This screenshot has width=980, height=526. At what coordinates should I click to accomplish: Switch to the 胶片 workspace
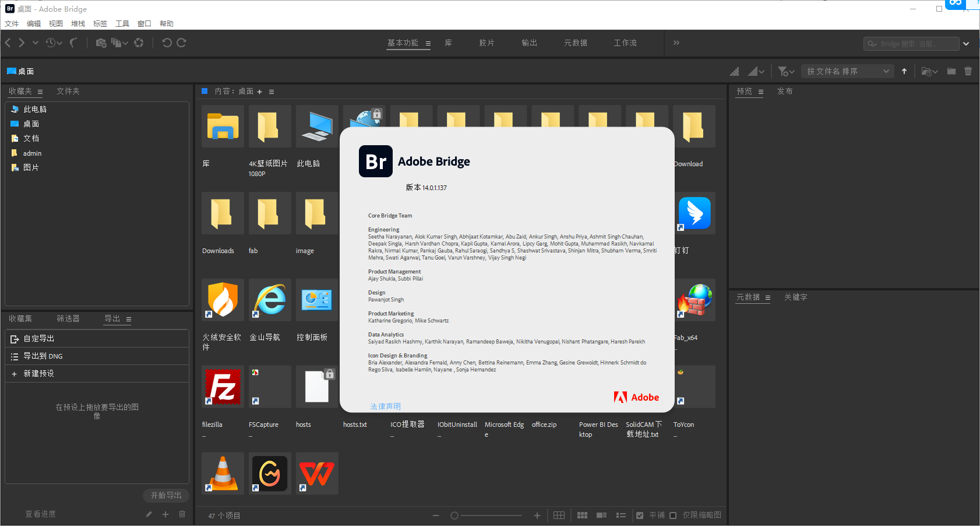coord(487,43)
